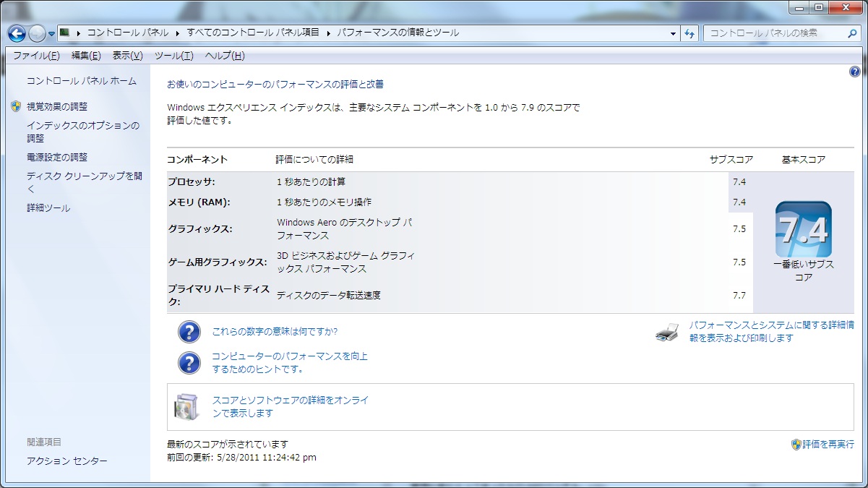Click the 7.7 disk subscore value
This screenshot has height=488, width=868.
click(739, 295)
